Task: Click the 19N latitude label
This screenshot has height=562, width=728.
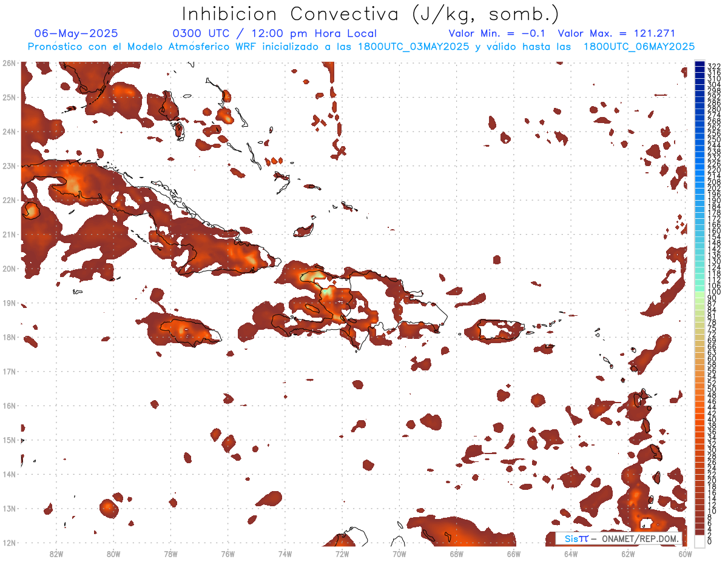Action: (8, 303)
